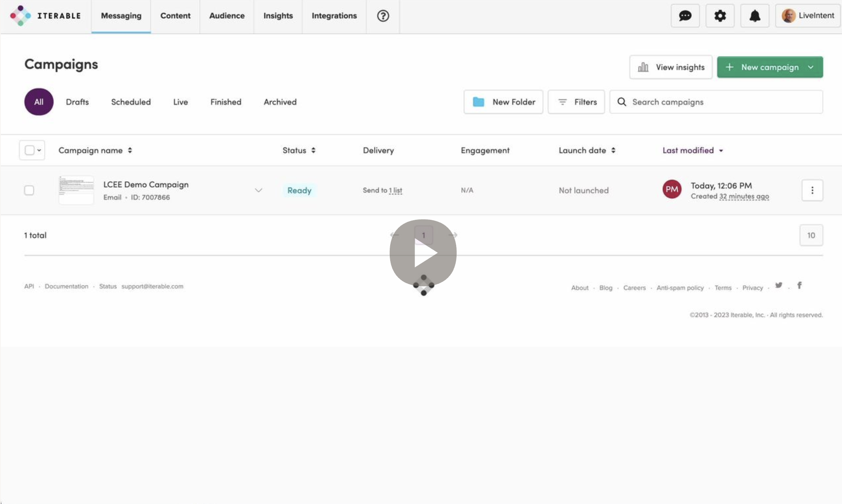Open the Audience menu
This screenshot has height=504, width=842.
tap(227, 16)
